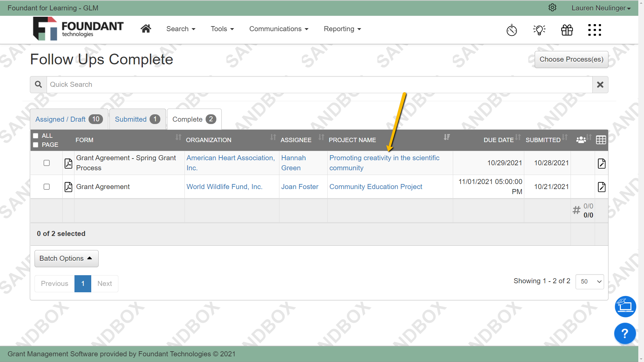The width and height of the screenshot is (644, 362).
Task: Open PDF for Grant Agreement - Spring Grant Process
Action: pyautogui.click(x=68, y=163)
